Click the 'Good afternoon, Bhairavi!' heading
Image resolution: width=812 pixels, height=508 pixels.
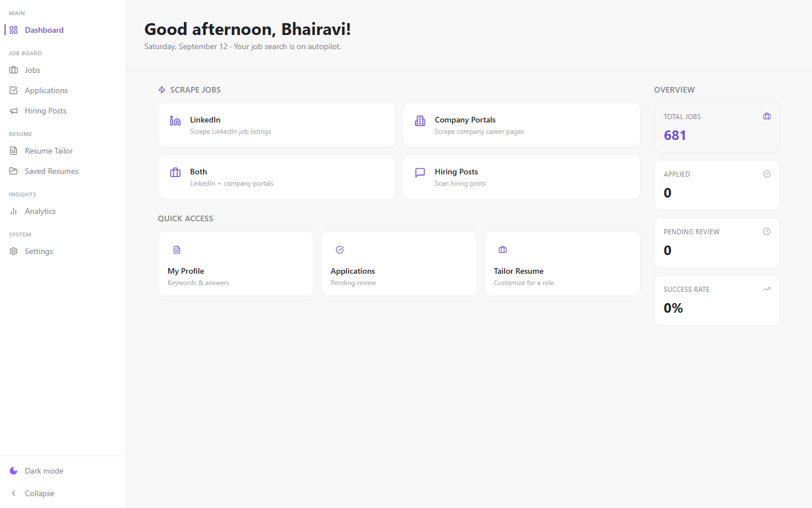248,29
